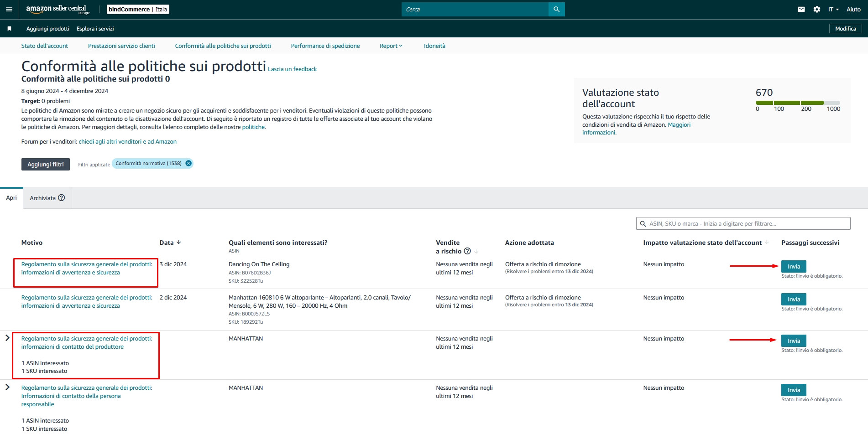868x434 pixels.
Task: Click the Aggiungi filtri button
Action: [45, 165]
